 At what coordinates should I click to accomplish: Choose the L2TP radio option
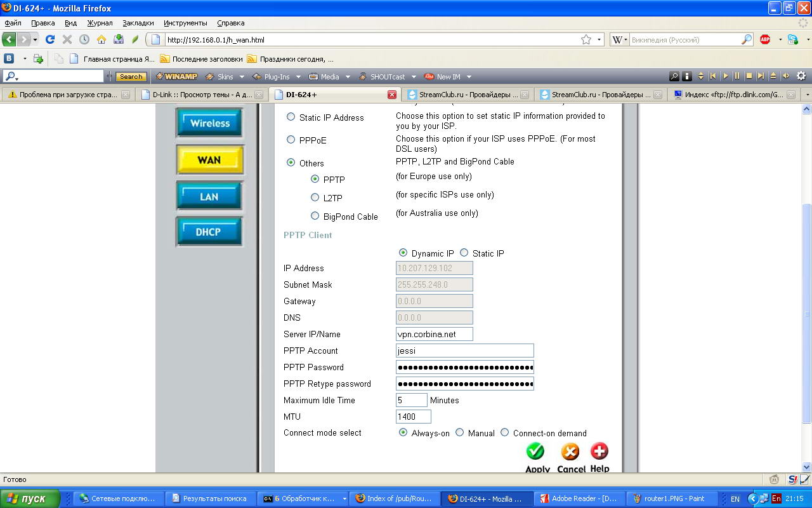[x=315, y=197]
